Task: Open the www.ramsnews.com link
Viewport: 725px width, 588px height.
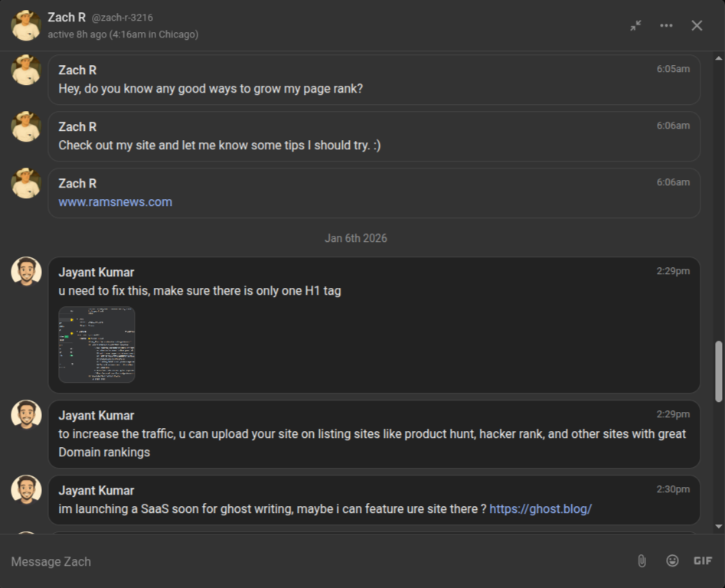Action: 114,201
